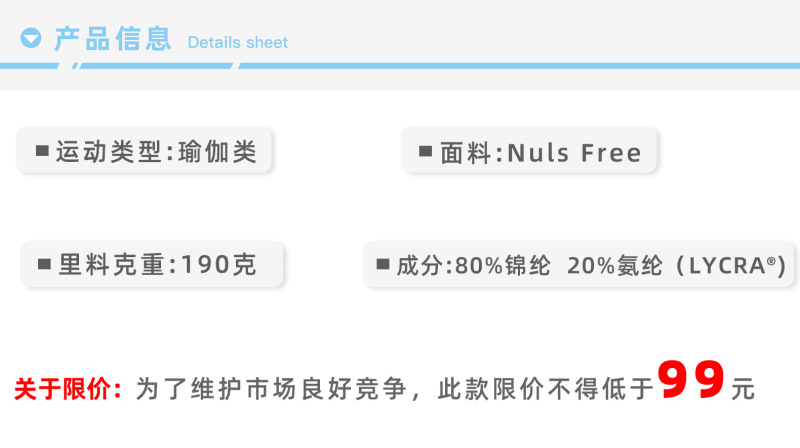Click the square bullet before 运动类型

[42, 151]
